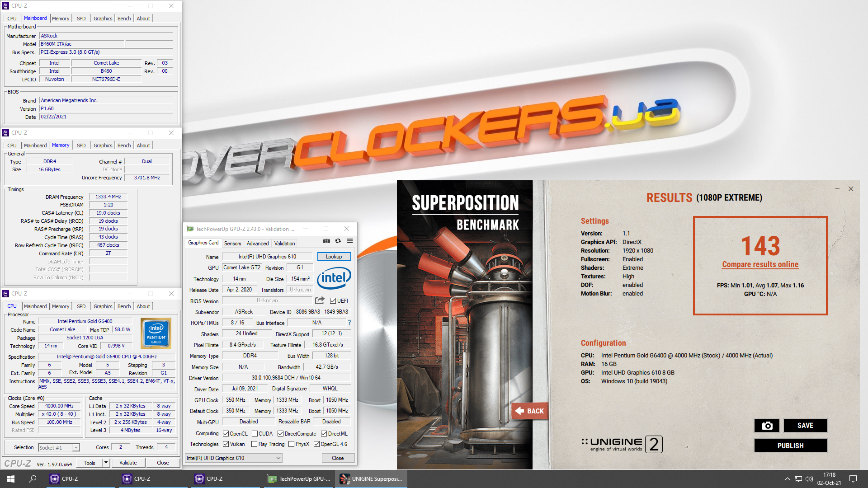Click the Superposition BACK button
The height and width of the screenshot is (488, 868).
point(530,411)
